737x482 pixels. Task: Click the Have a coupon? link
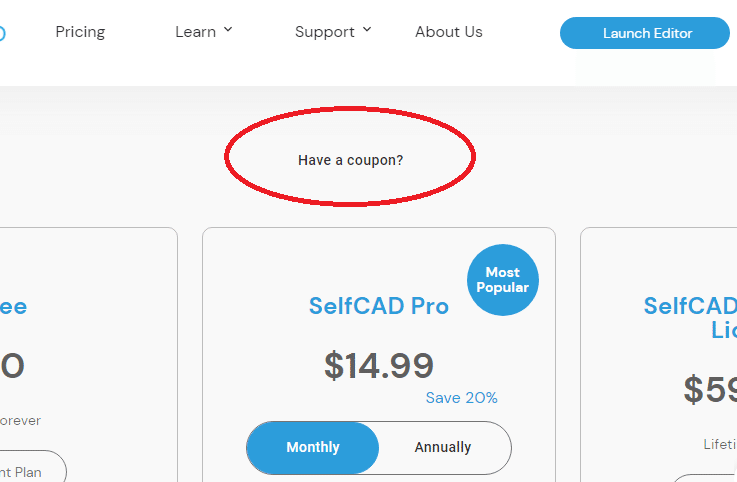pos(350,160)
